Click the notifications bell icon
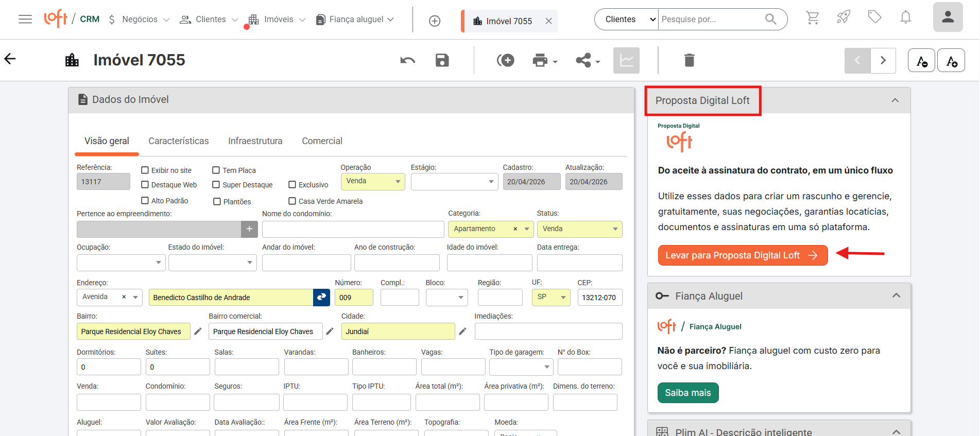 click(x=905, y=18)
